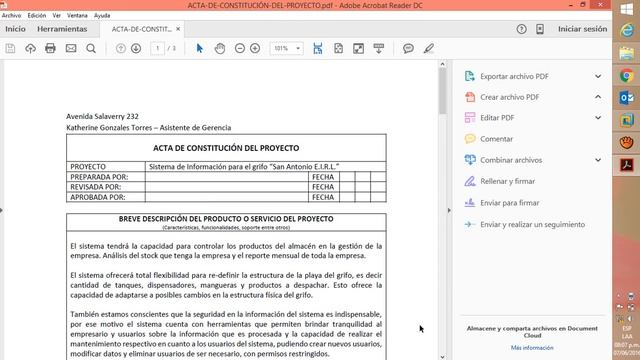Open help question mark icon
The height and width of the screenshot is (360, 640).
pyautogui.click(x=521, y=29)
